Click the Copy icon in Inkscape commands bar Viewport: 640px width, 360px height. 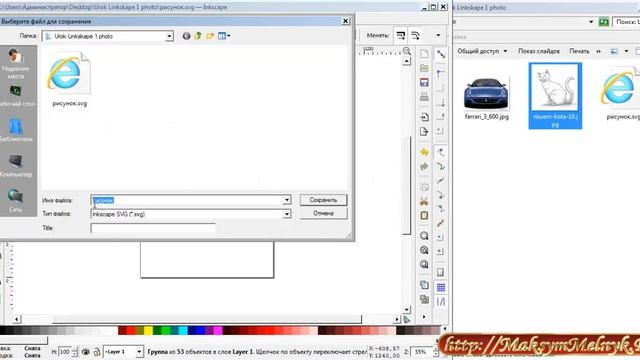424,187
